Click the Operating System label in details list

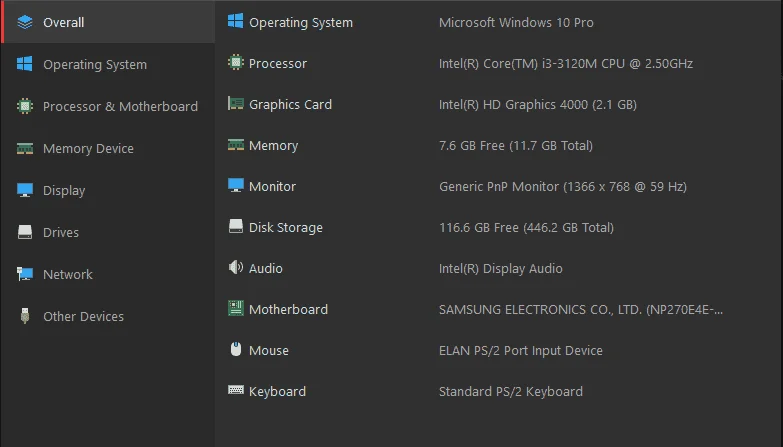click(301, 23)
